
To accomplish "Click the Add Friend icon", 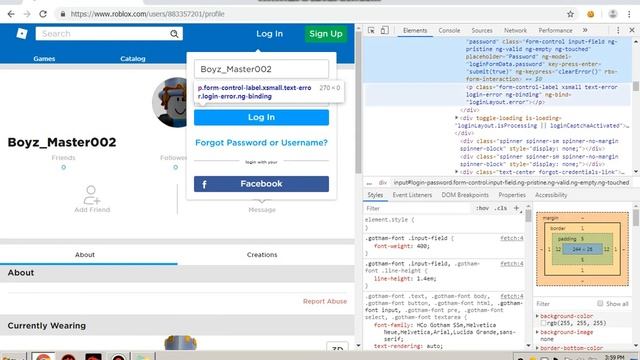I will (x=91, y=195).
